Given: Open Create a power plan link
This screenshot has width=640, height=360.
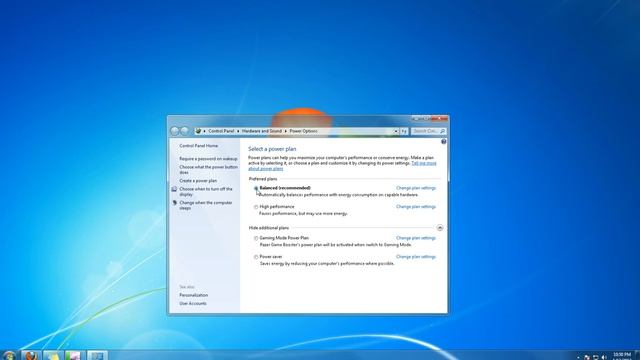Looking at the screenshot, I should pyautogui.click(x=198, y=181).
